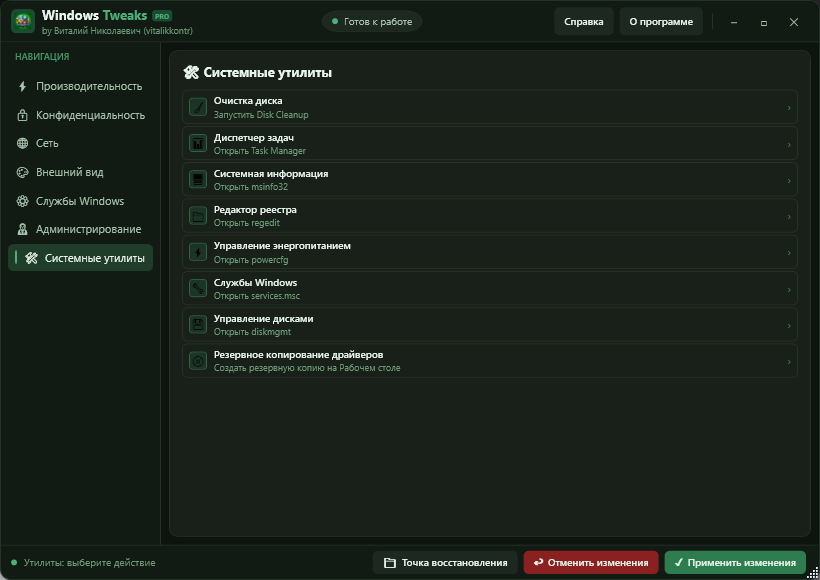Open the Справка help button
Viewport: 820px width, 580px height.
[x=584, y=21]
